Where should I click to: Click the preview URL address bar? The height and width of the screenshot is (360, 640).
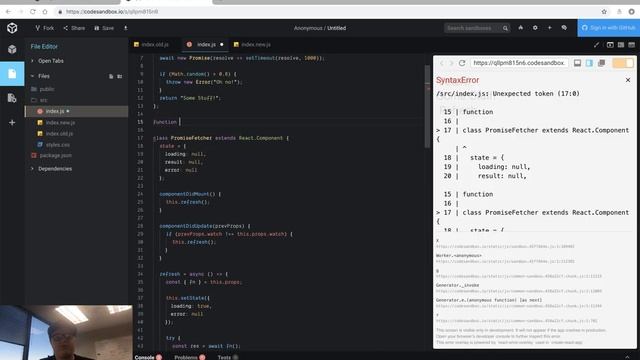click(519, 63)
